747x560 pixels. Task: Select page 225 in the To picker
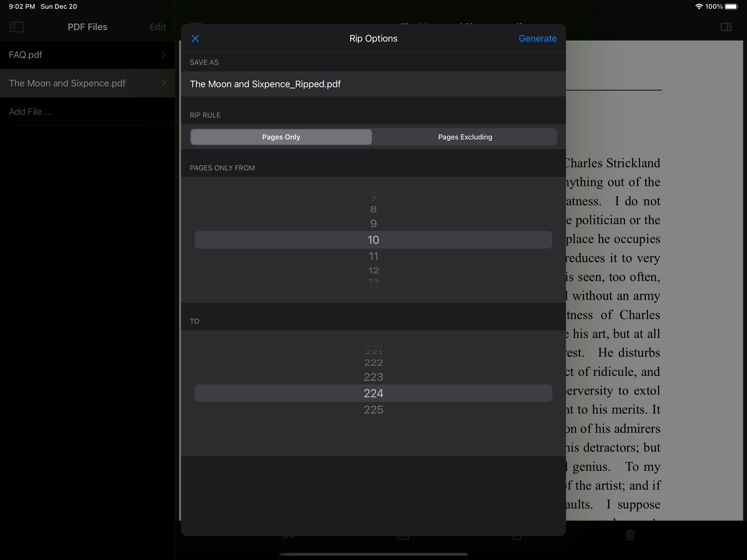click(373, 410)
